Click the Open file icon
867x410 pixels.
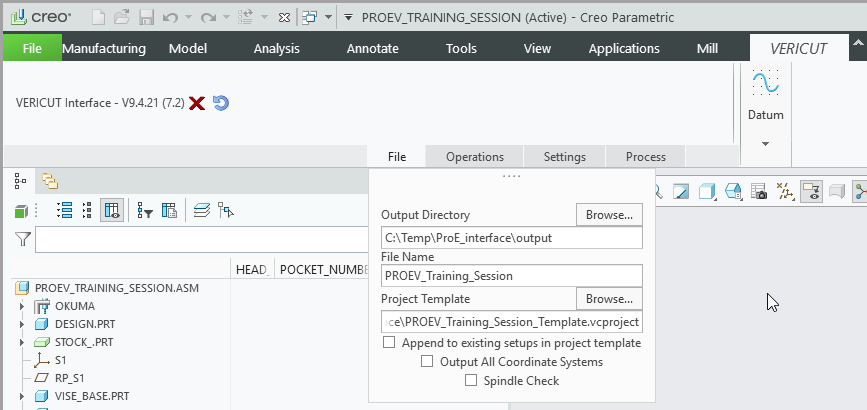click(122, 17)
